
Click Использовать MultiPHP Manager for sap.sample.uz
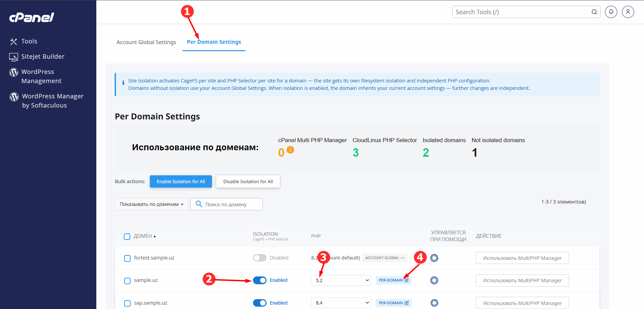click(x=522, y=303)
